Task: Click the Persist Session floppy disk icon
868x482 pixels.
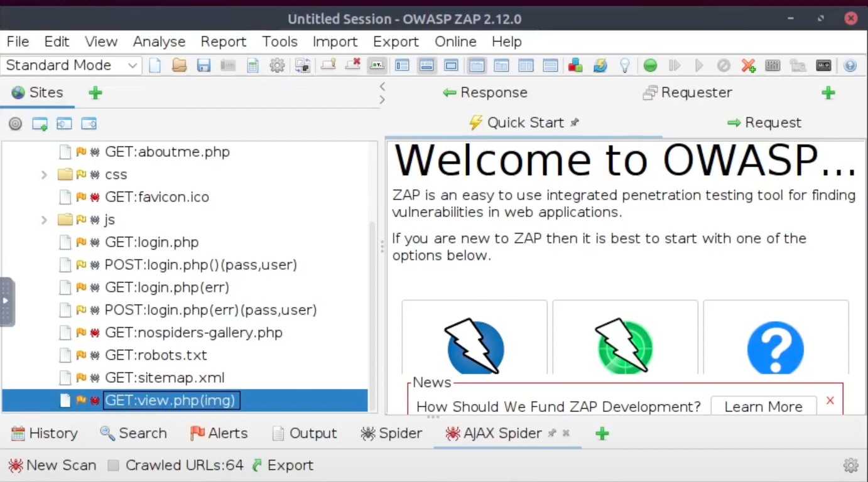Action: click(x=203, y=65)
